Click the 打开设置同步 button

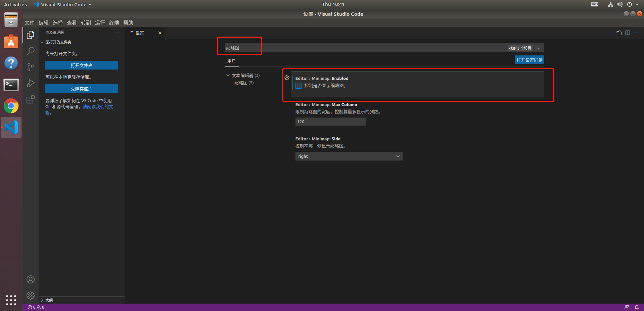[530, 60]
